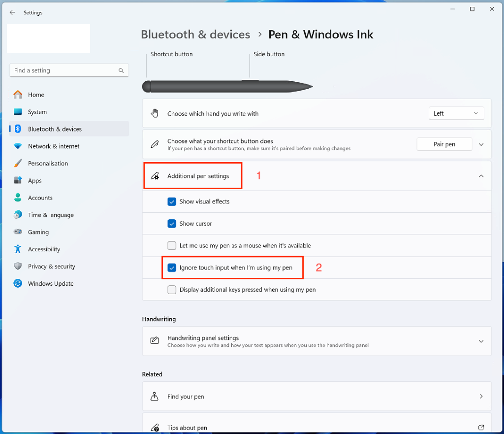Click the Network wifi icon
The height and width of the screenshot is (434, 504).
(x=18, y=146)
